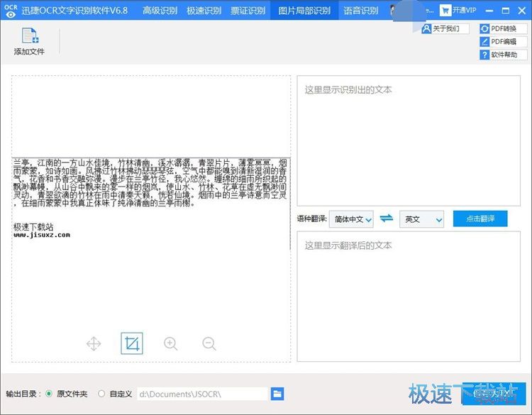Browse output folder icon

pos(277,394)
